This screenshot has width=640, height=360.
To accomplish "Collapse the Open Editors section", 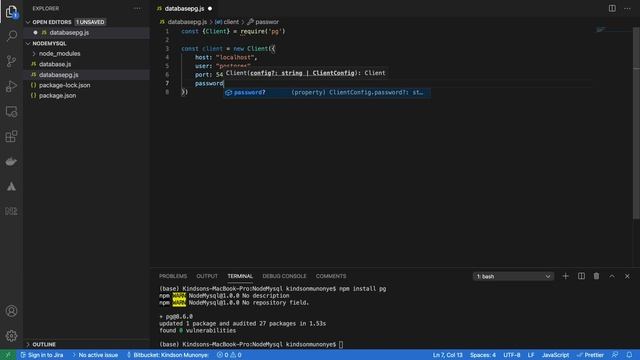I will [28, 22].
